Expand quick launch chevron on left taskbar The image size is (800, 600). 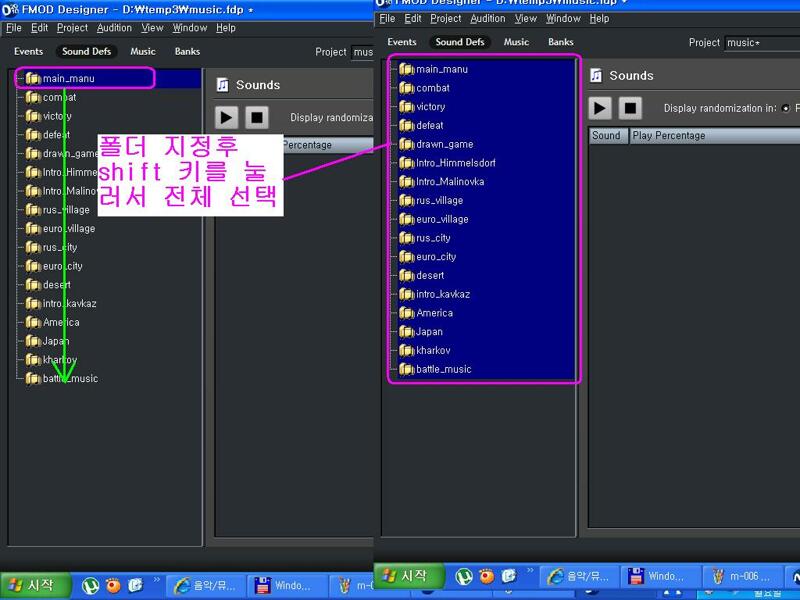tap(157, 580)
